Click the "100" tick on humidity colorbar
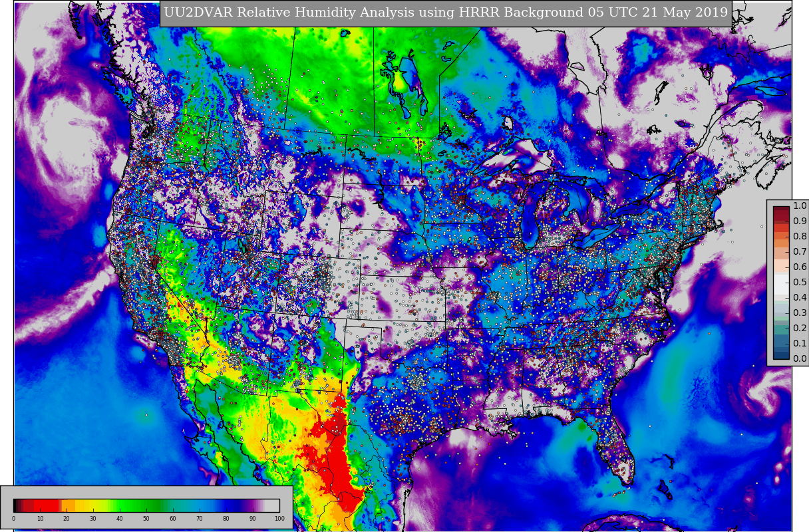 (x=279, y=519)
